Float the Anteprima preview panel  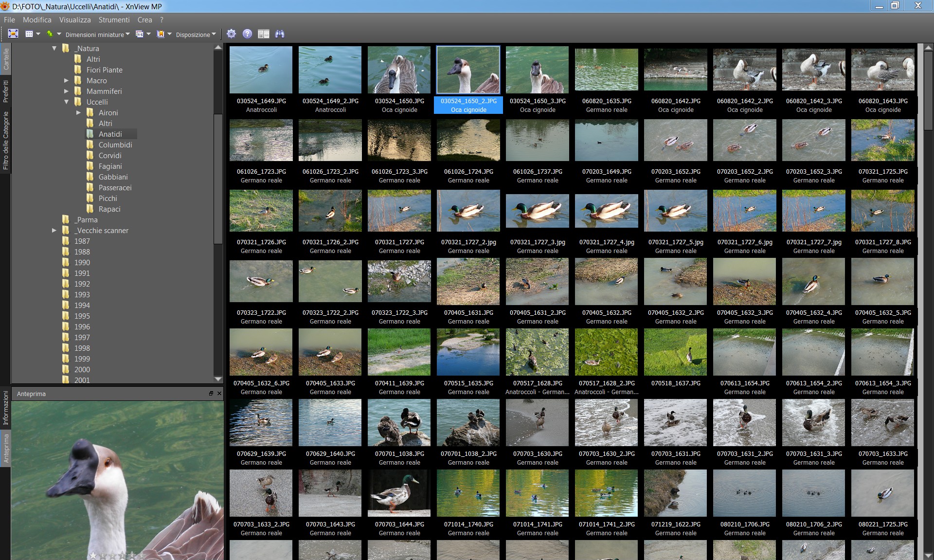coord(211,394)
